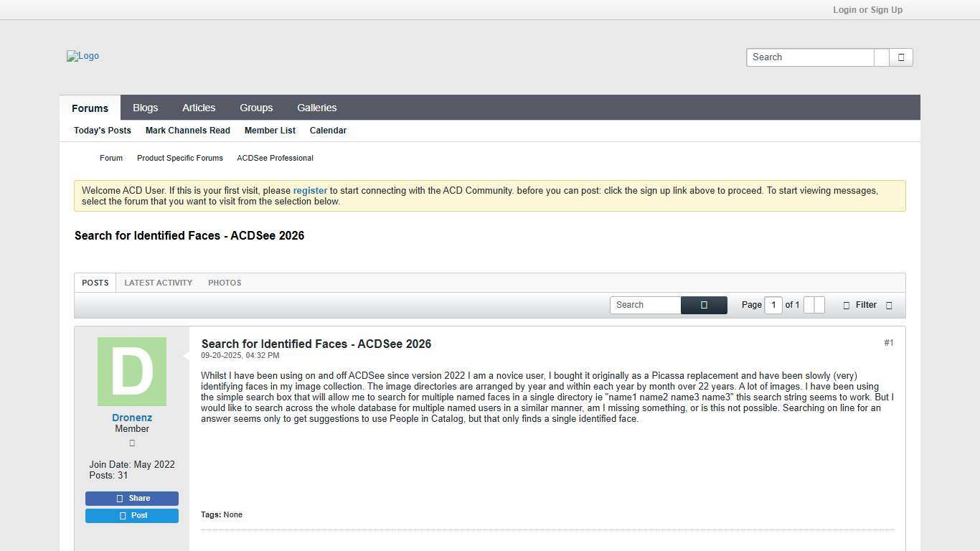Click the status icon below Member
The height and width of the screenshot is (551, 980).
(x=132, y=443)
